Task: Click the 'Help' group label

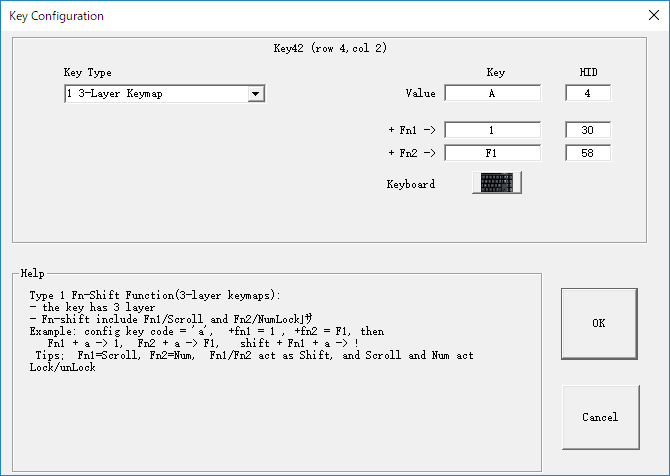Action: click(32, 273)
